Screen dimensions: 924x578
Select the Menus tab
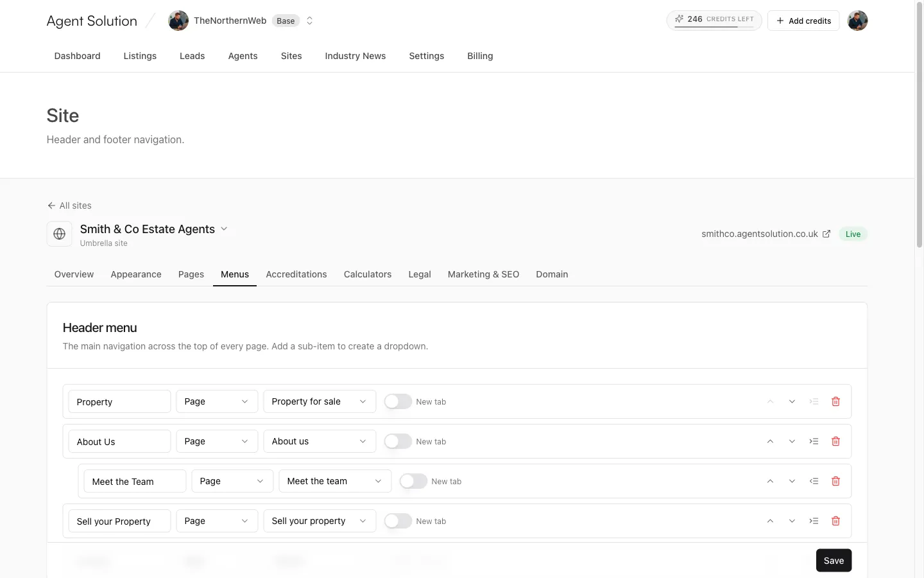coord(235,274)
